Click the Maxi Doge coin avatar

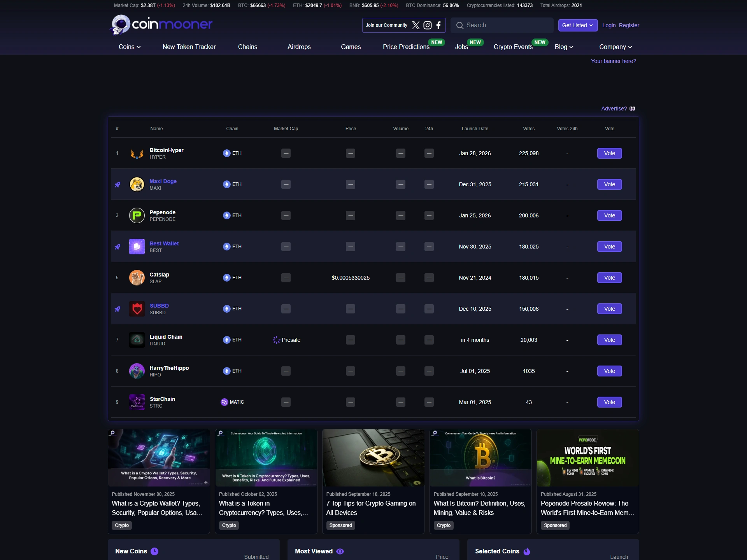click(137, 184)
